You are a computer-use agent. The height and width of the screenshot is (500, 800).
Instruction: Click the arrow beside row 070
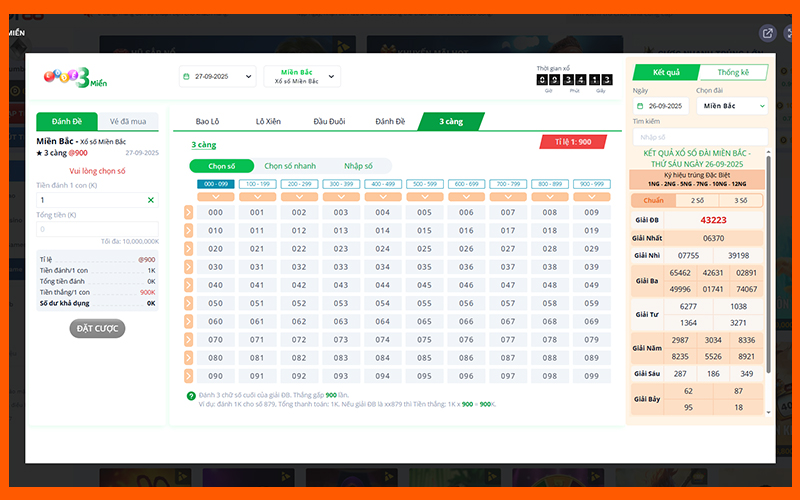(188, 339)
